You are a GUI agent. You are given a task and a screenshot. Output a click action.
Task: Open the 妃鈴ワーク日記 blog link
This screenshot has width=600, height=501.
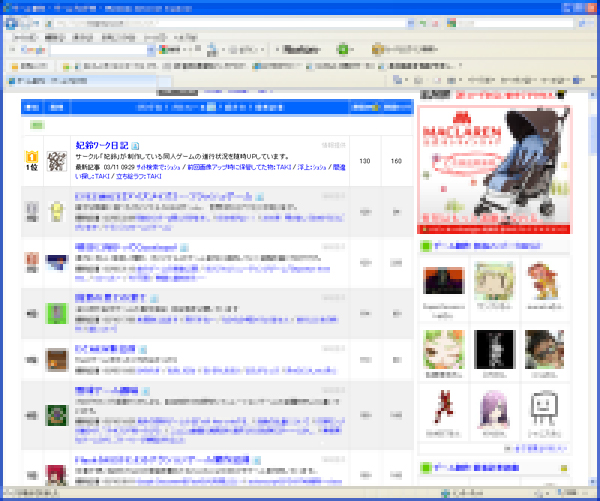tap(102, 145)
